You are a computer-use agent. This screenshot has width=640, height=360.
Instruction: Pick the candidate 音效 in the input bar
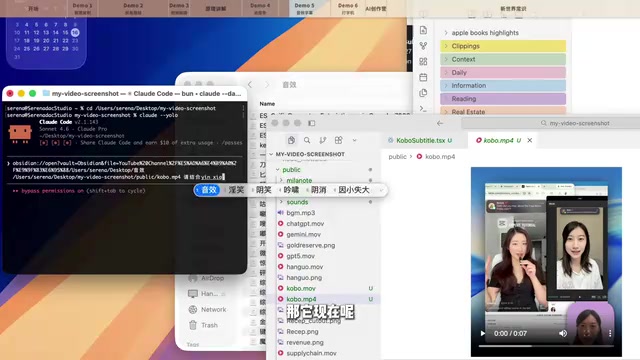click(207, 190)
